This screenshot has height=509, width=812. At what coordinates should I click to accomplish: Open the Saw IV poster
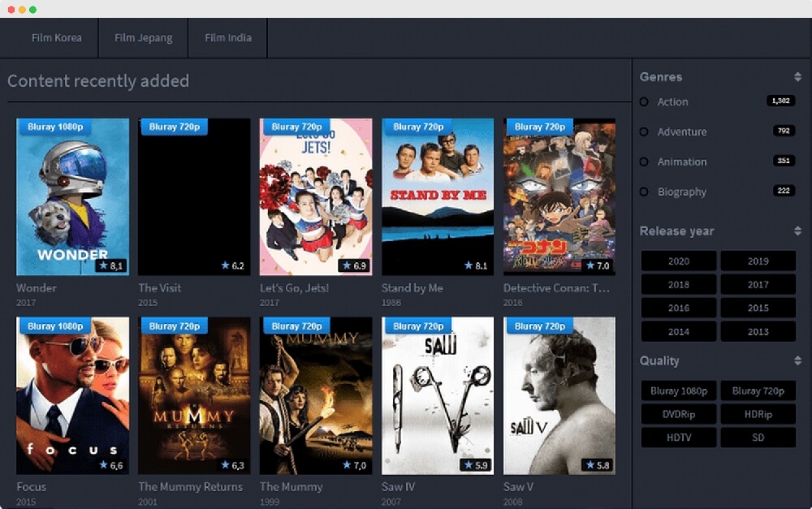tap(438, 396)
